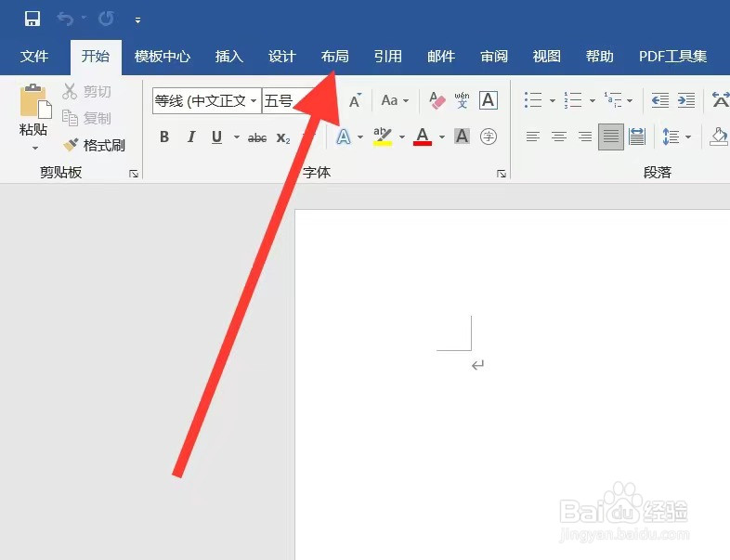Click inside the blank document page
The width and height of the screenshot is (730, 560).
(x=512, y=384)
